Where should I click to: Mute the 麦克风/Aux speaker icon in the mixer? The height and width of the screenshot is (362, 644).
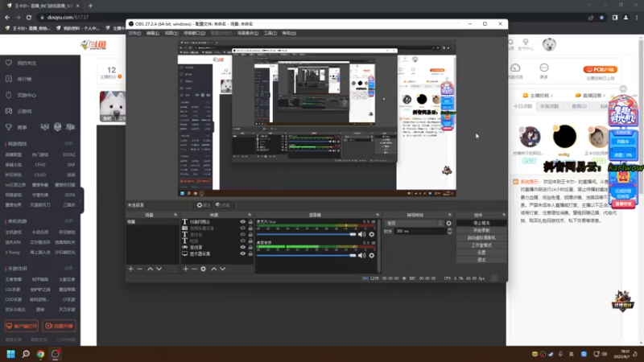361,234
